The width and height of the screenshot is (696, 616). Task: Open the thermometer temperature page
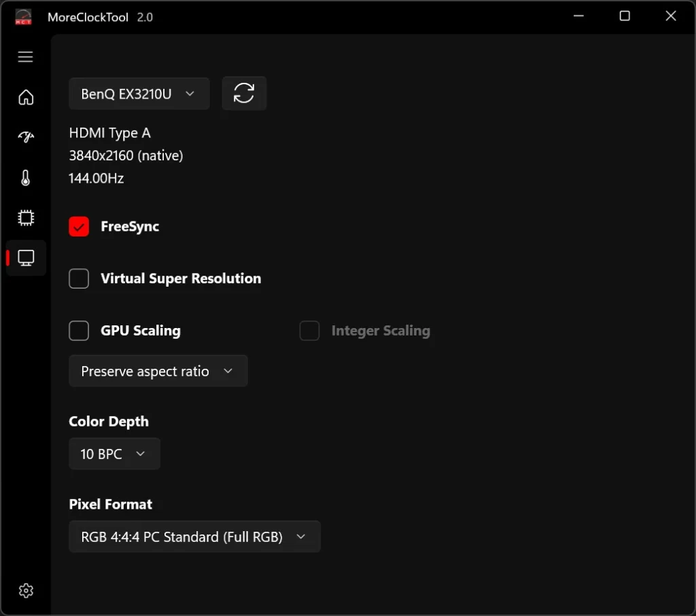[26, 178]
